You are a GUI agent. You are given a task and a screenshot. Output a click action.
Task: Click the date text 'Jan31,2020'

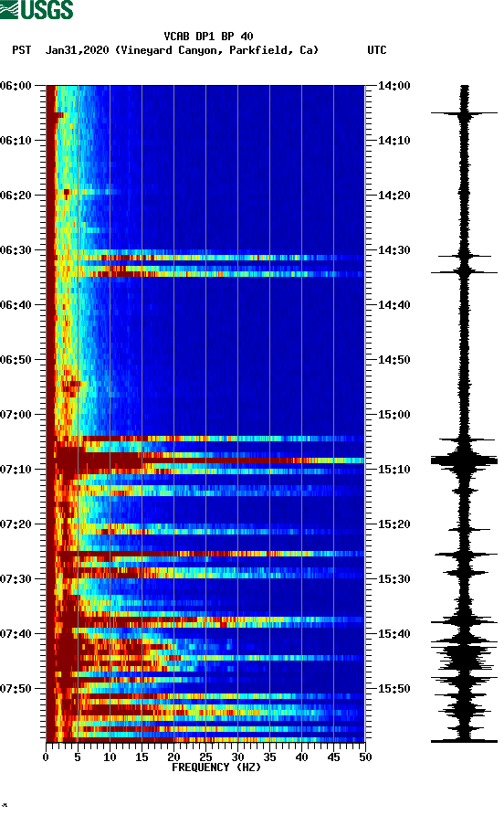click(77, 50)
